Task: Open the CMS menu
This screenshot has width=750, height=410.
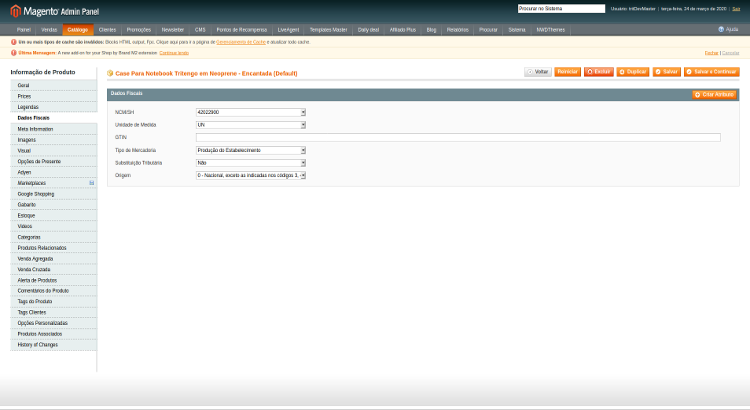Action: pos(200,30)
